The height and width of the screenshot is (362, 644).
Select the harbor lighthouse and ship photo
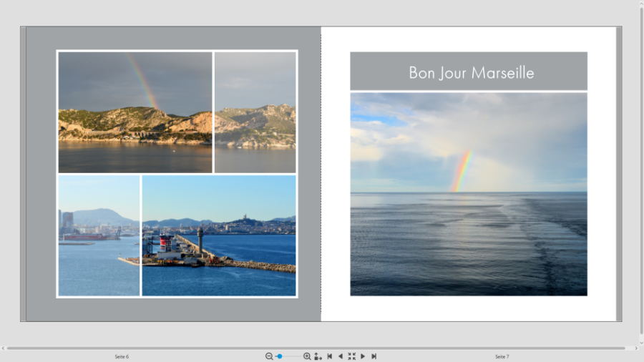coord(218,235)
